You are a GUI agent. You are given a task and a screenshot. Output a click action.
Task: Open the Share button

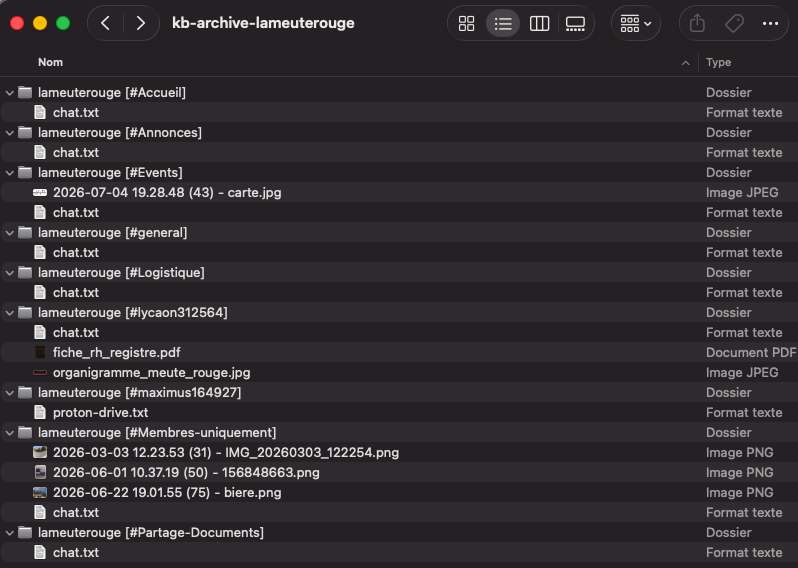tap(697, 23)
